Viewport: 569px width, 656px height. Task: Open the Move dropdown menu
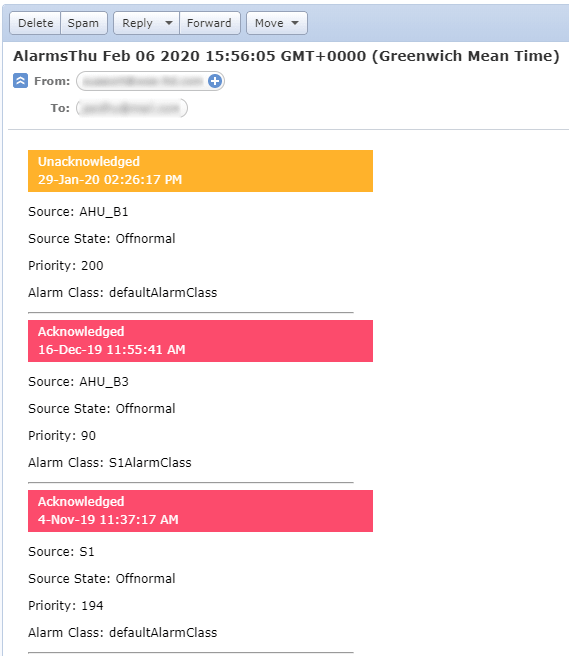[x=277, y=23]
